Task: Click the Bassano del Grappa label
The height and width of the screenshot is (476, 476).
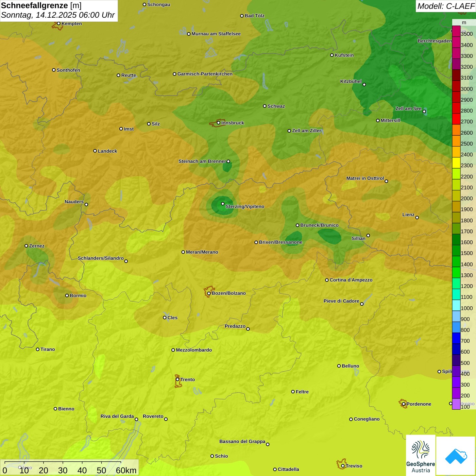Action: click(242, 441)
